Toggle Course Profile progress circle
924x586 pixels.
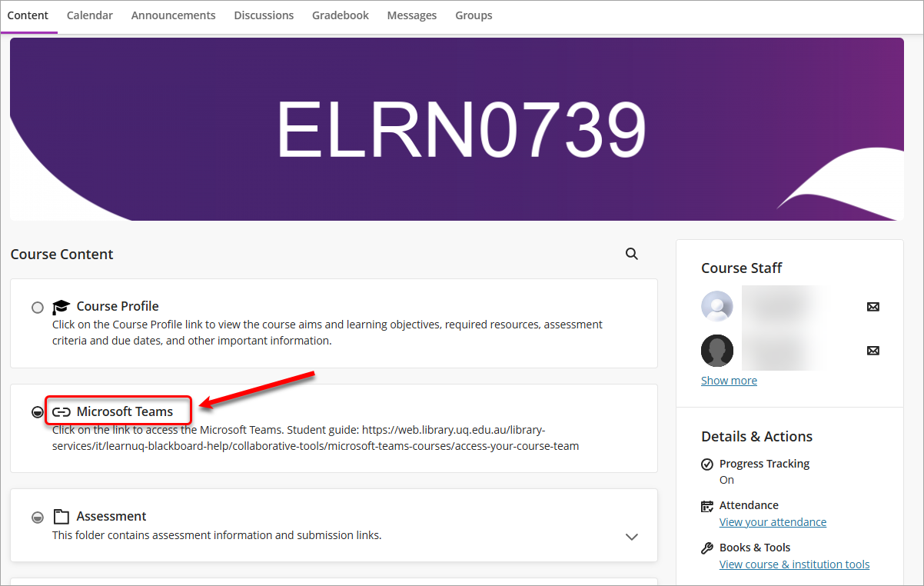tap(38, 308)
